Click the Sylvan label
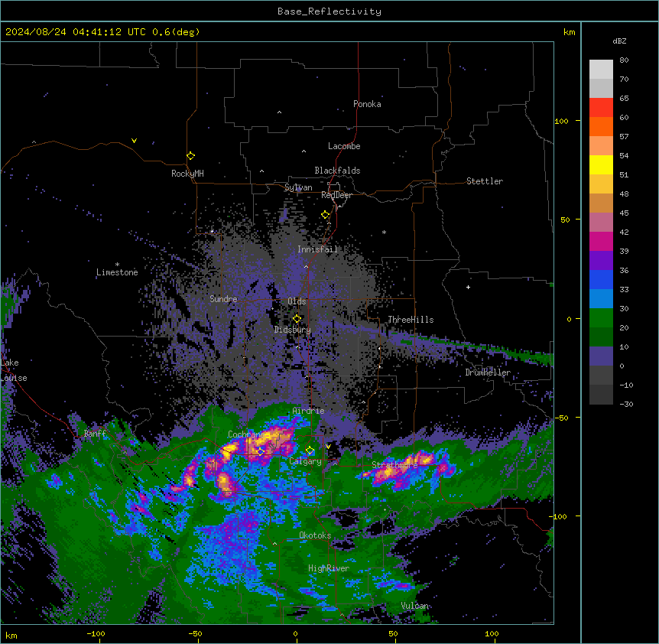The width and height of the screenshot is (659, 644). pos(298,187)
